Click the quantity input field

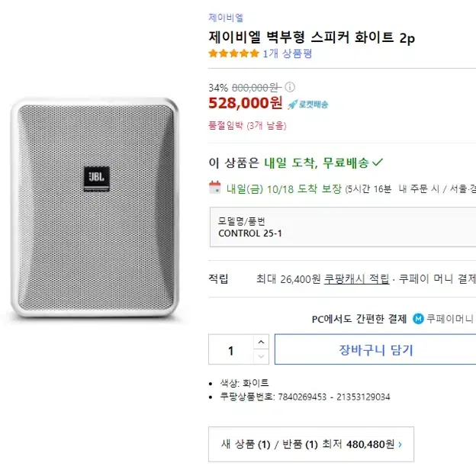[x=231, y=349]
